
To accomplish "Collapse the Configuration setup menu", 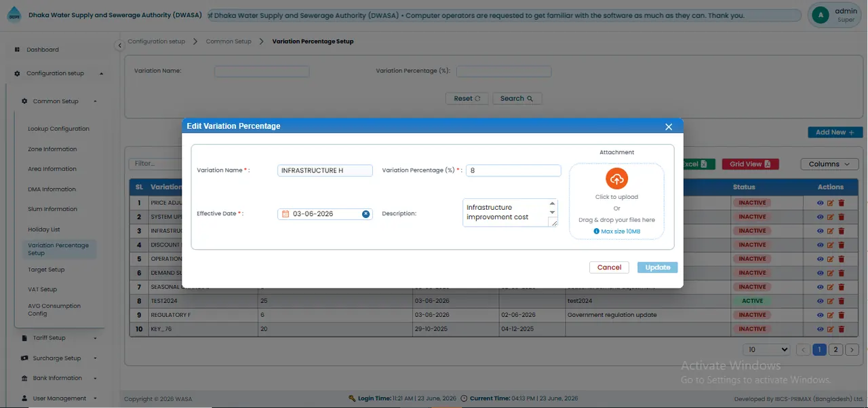I will pyautogui.click(x=58, y=73).
